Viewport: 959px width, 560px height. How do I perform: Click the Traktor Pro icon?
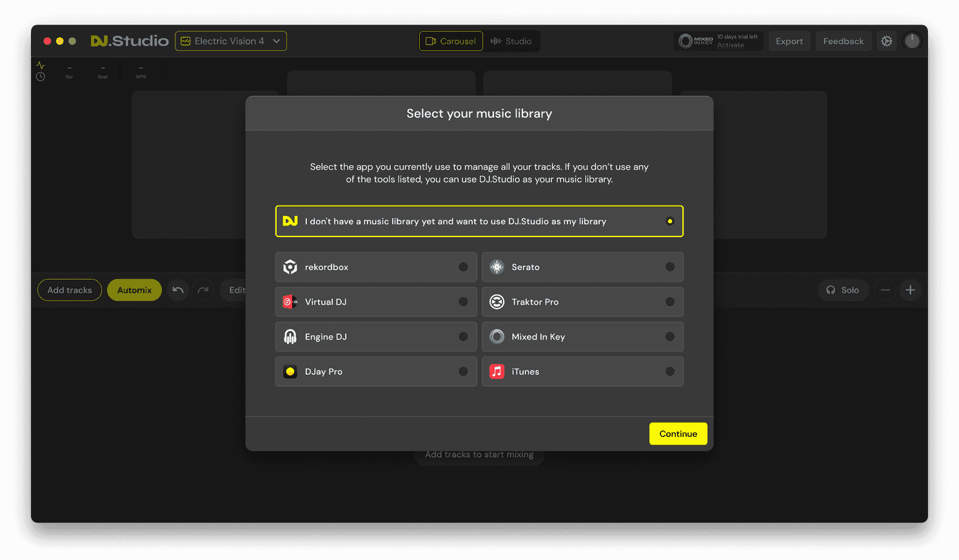496,302
